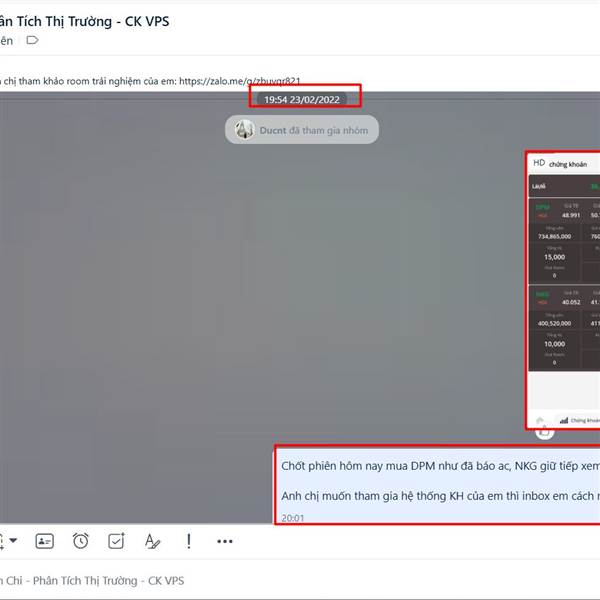The height and width of the screenshot is (600, 600).
Task: Click Ducnt's avatar in join notice
Action: pyautogui.click(x=245, y=129)
